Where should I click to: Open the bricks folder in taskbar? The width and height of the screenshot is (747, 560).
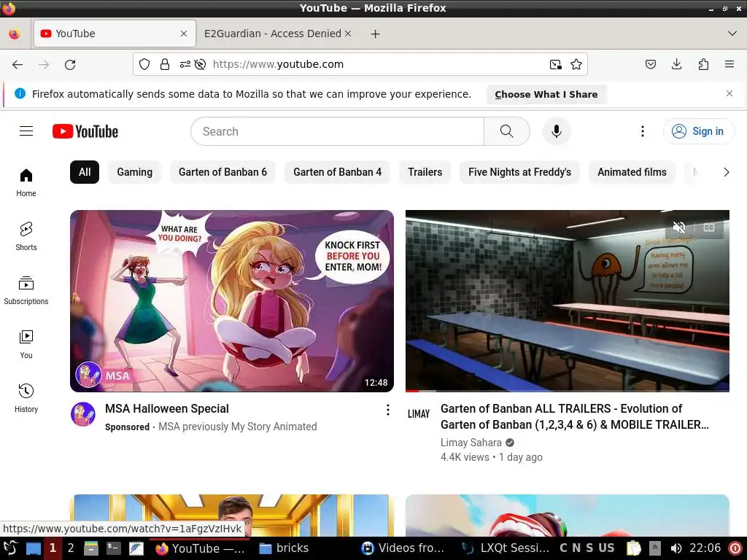click(284, 548)
